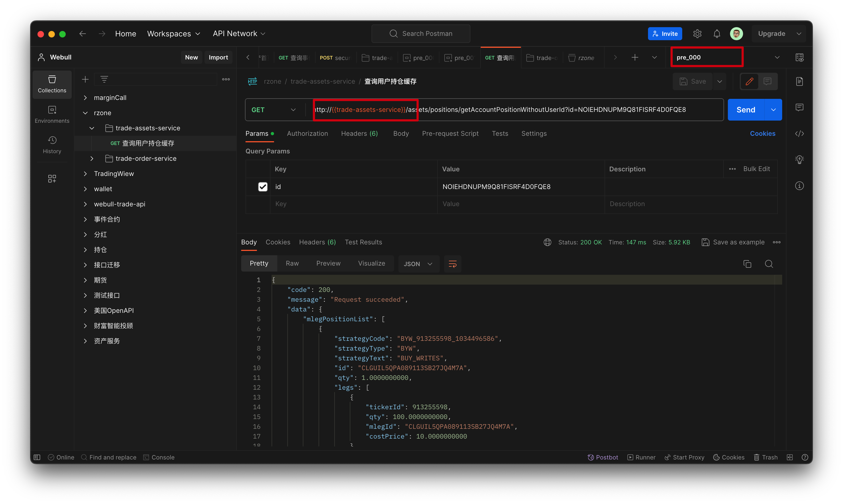Open the Environments sidebar panel
843x504 pixels.
pyautogui.click(x=52, y=114)
